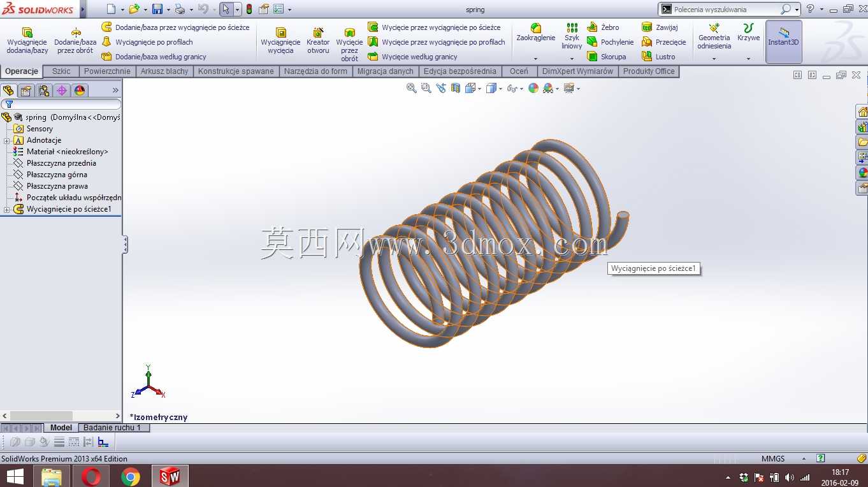Image resolution: width=868 pixels, height=487 pixels.
Task: Open the Zaokrąglenie dropdown arrow
Action: (x=536, y=59)
